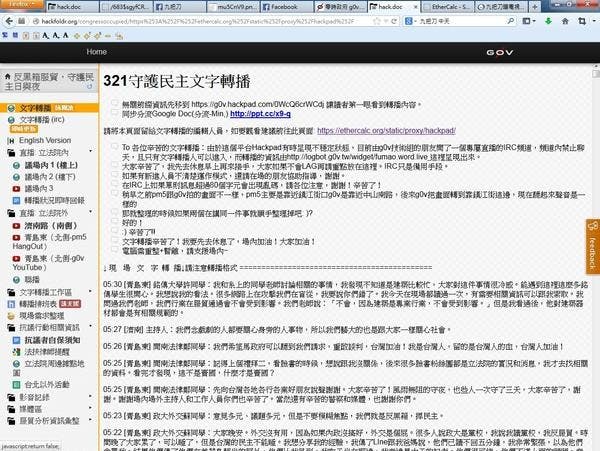Click the page's vertical scrollbar

click(x=594, y=250)
